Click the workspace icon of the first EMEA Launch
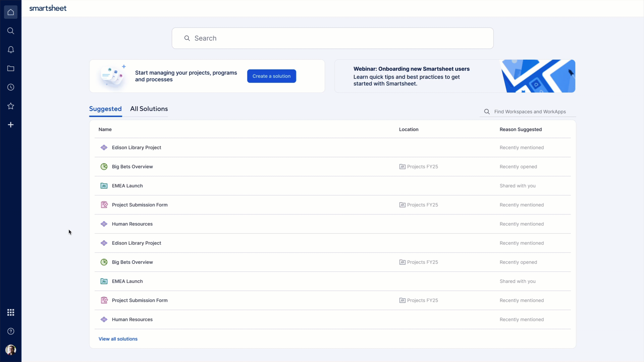644x362 pixels. coord(104,186)
